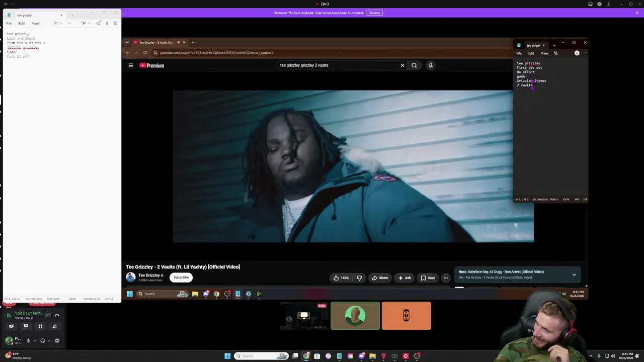The height and width of the screenshot is (362, 644).
Task: Mute the Discord microphone
Action: point(28,340)
